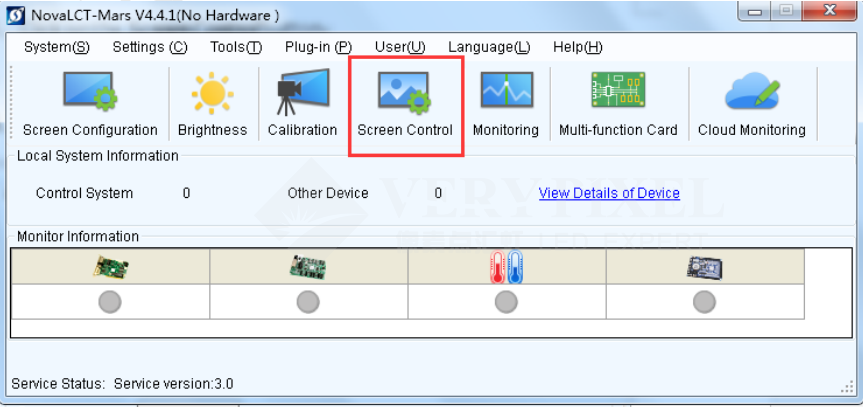
Task: Click the Other Device label
Action: [x=328, y=193]
